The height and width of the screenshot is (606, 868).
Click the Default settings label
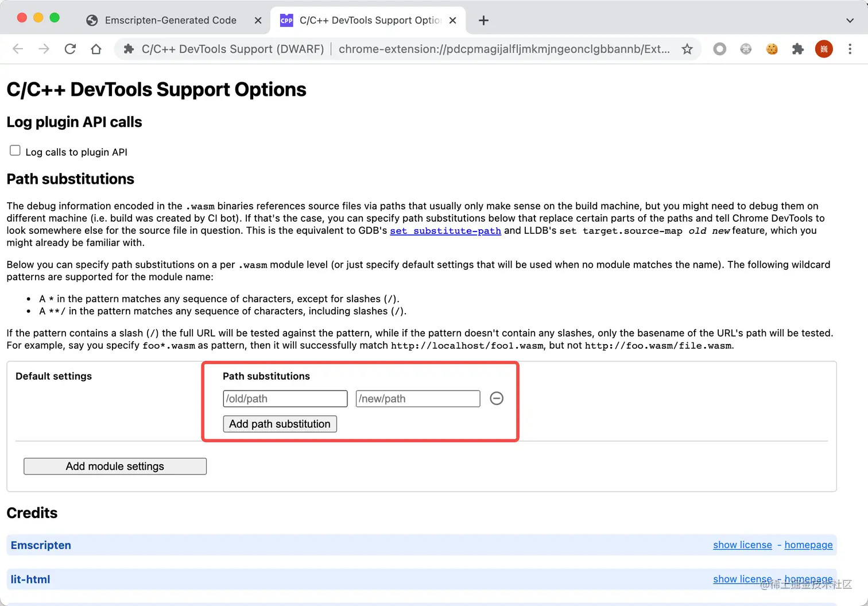coord(53,376)
